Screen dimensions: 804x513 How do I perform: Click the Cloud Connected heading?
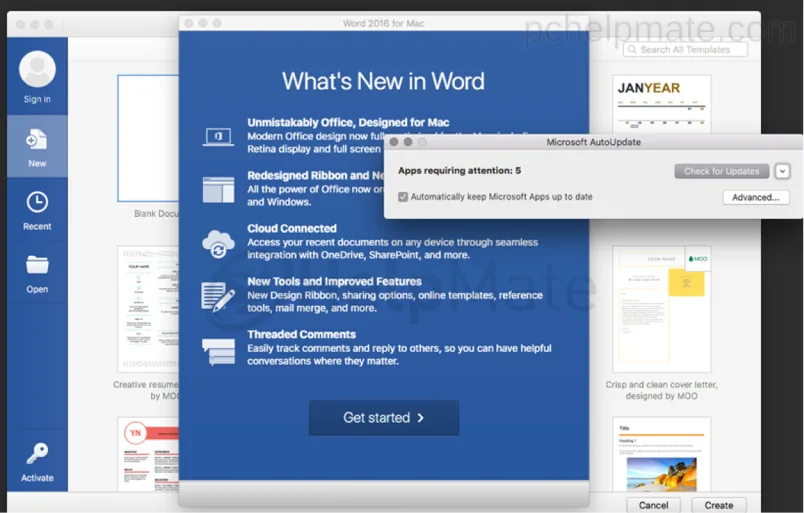292,228
